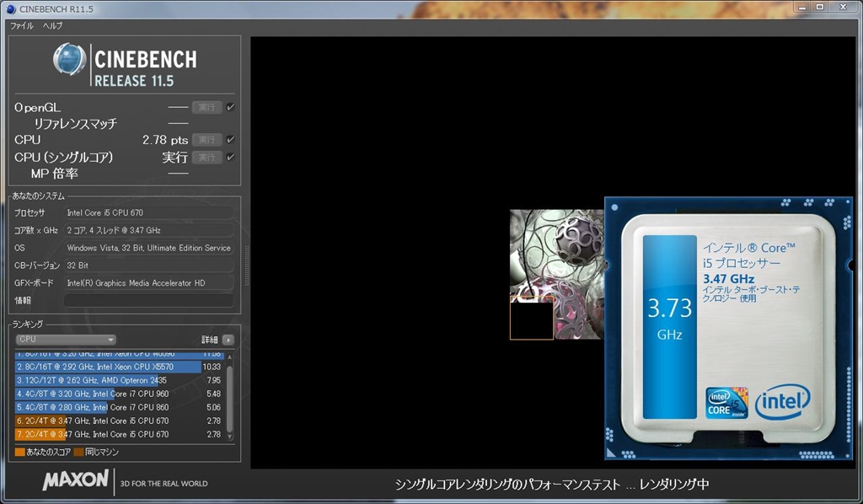The image size is (863, 504).
Task: Click the ranking list scroll up arrow
Action: 229,357
